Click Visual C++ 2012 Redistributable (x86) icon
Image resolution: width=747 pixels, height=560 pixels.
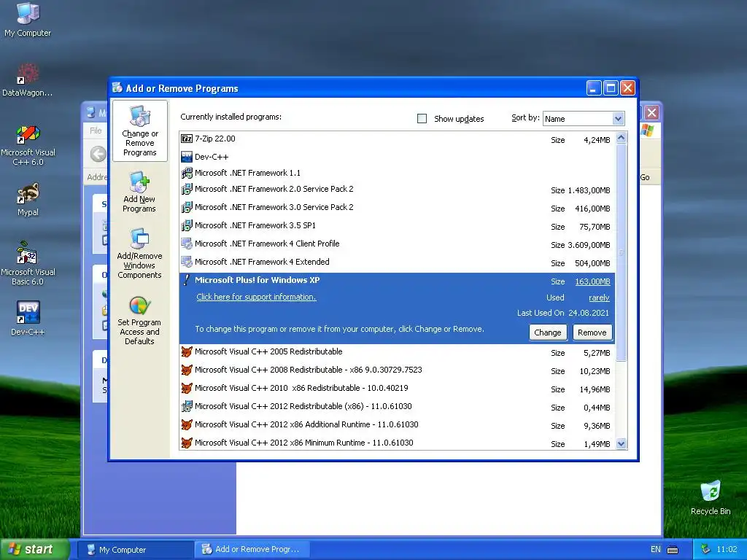(x=187, y=406)
